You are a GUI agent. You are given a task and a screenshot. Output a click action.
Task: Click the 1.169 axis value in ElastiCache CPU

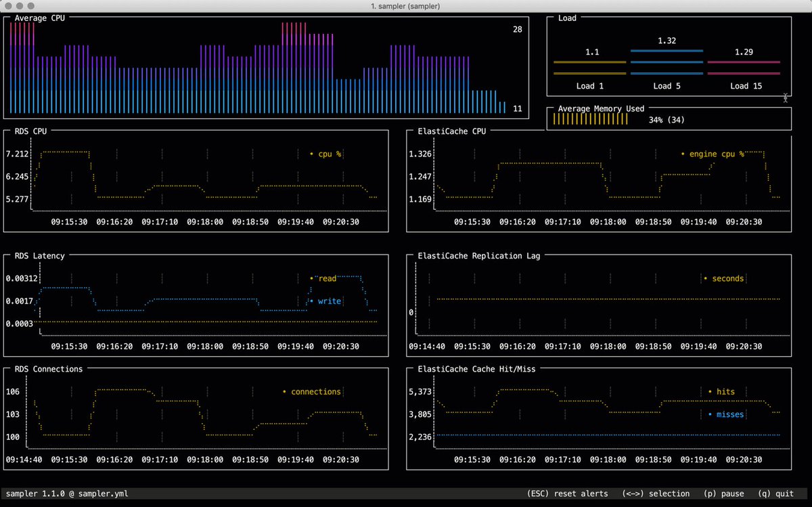(x=420, y=199)
